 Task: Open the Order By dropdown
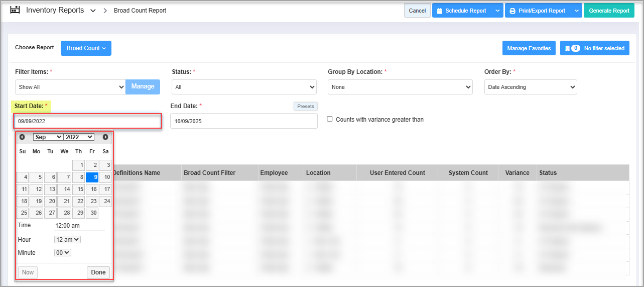(x=530, y=87)
